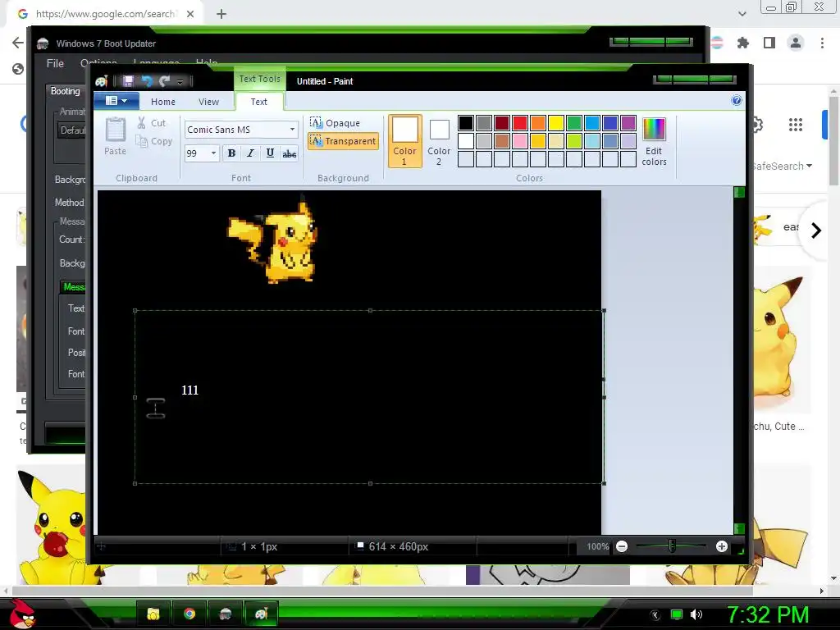Open Chrome tab search chevron
Screen dimensions: 840x630
(742, 14)
